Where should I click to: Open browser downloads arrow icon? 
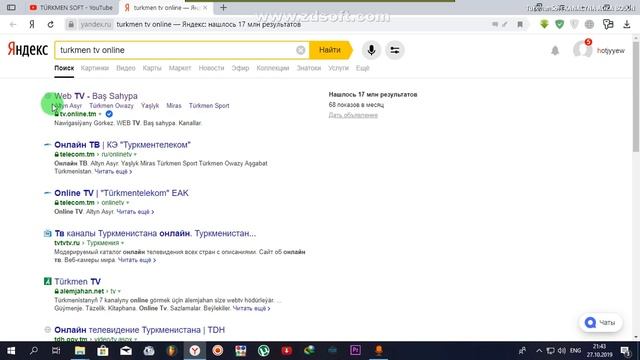point(627,24)
